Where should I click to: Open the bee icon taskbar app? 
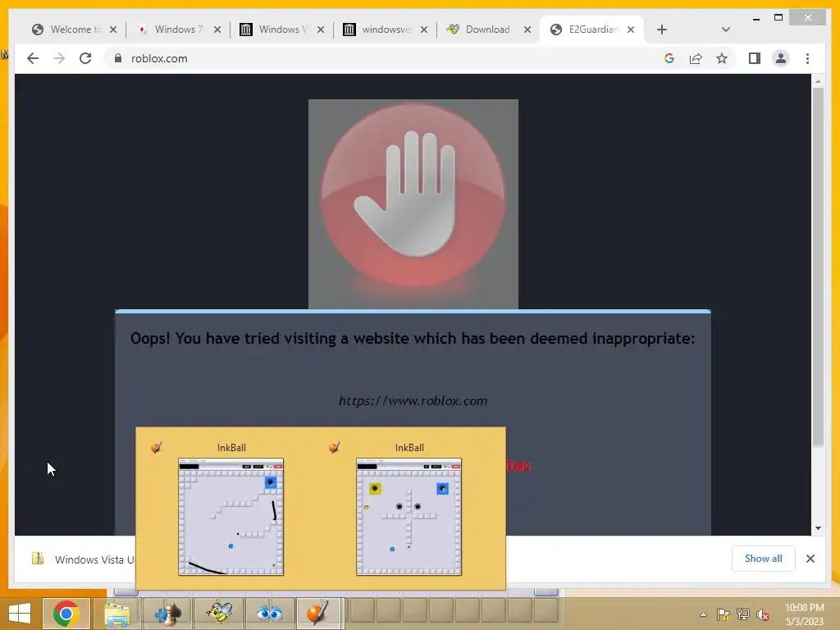point(219,614)
